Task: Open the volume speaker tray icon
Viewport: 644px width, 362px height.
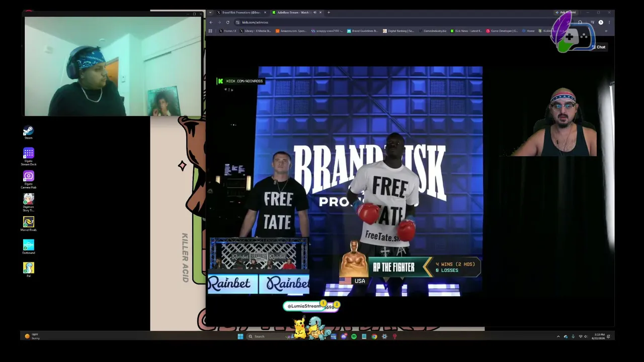Action: (587, 336)
